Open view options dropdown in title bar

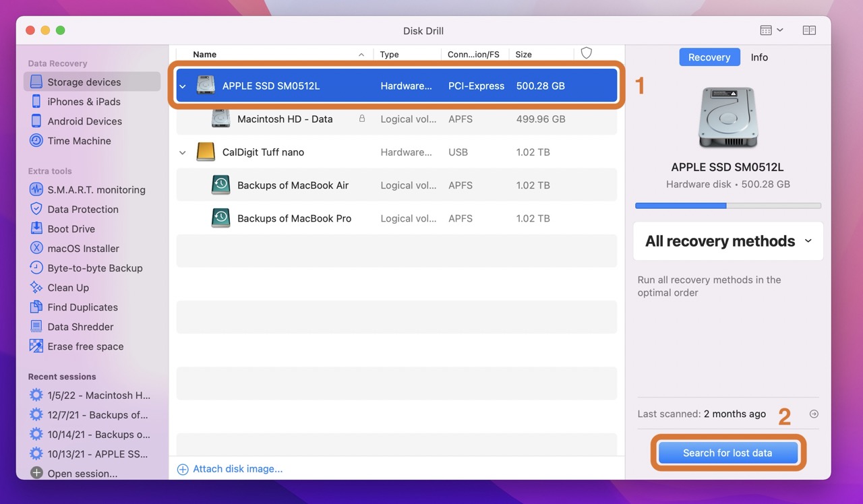coord(771,30)
